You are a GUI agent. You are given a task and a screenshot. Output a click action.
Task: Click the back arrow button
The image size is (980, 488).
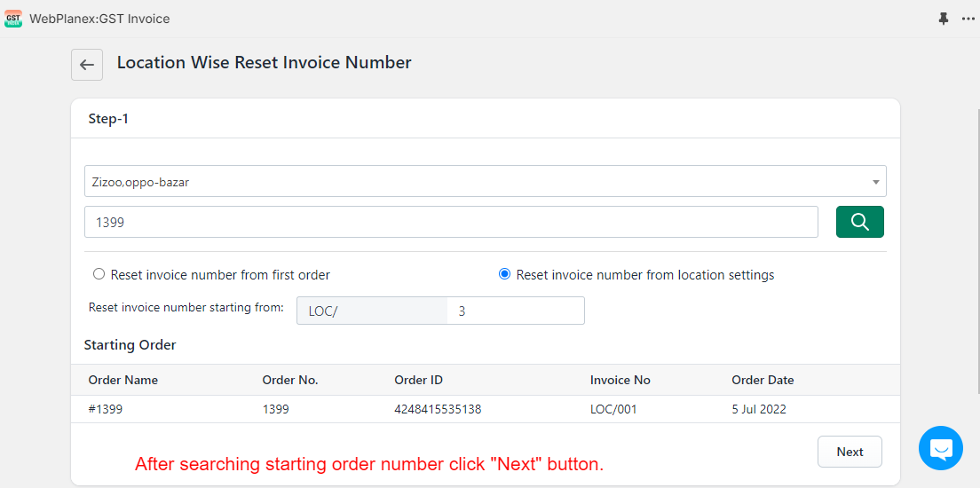[87, 65]
